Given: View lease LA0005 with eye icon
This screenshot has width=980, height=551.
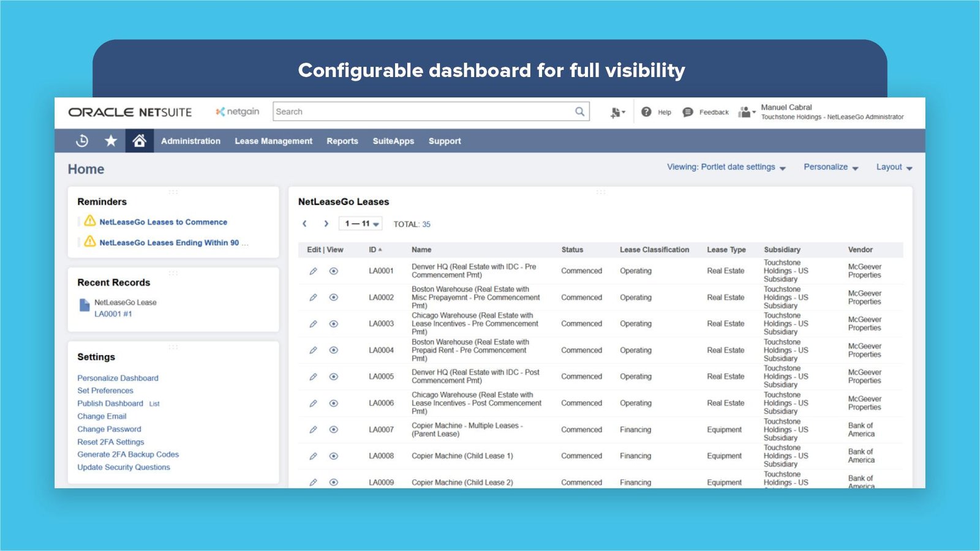Looking at the screenshot, I should [334, 377].
